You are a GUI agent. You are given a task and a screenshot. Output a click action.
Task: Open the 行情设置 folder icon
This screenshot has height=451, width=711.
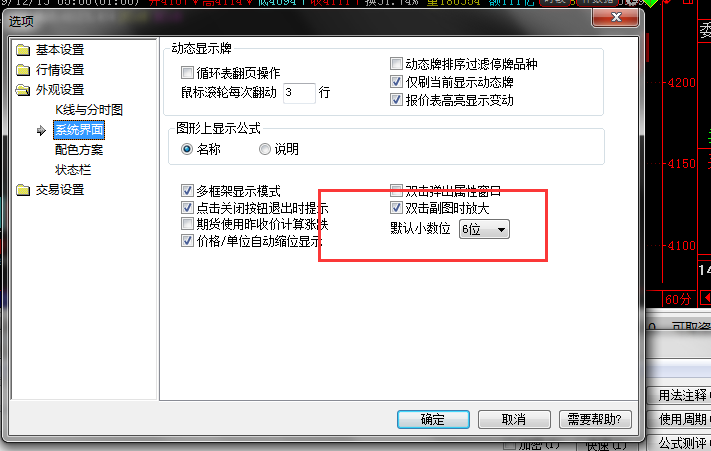pyautogui.click(x=23, y=70)
